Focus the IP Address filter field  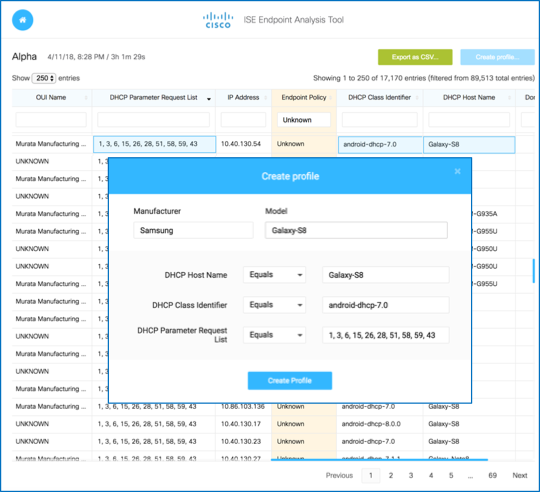click(243, 120)
